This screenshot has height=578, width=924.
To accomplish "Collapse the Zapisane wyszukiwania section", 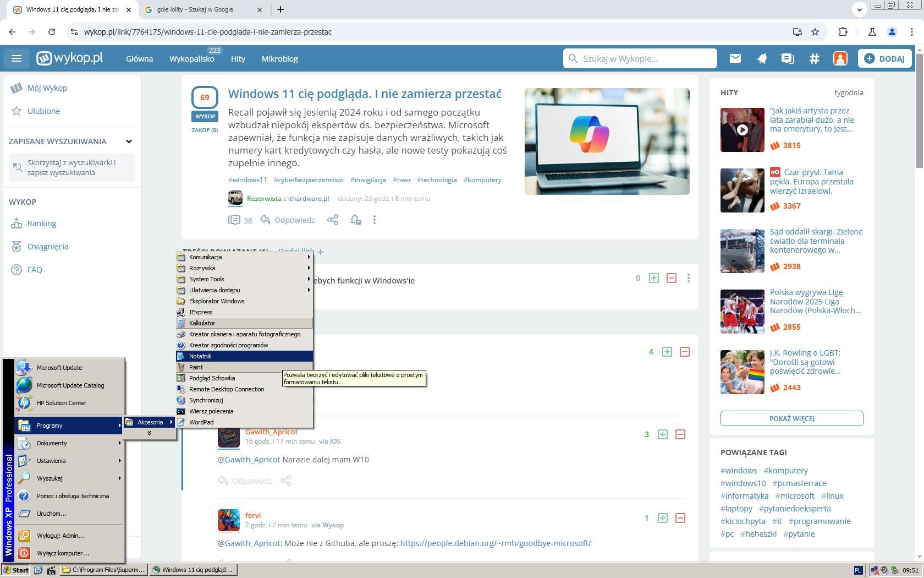I will pos(129,141).
